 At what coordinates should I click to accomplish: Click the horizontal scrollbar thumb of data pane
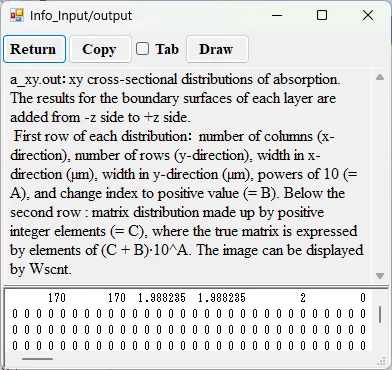pyautogui.click(x=37, y=359)
